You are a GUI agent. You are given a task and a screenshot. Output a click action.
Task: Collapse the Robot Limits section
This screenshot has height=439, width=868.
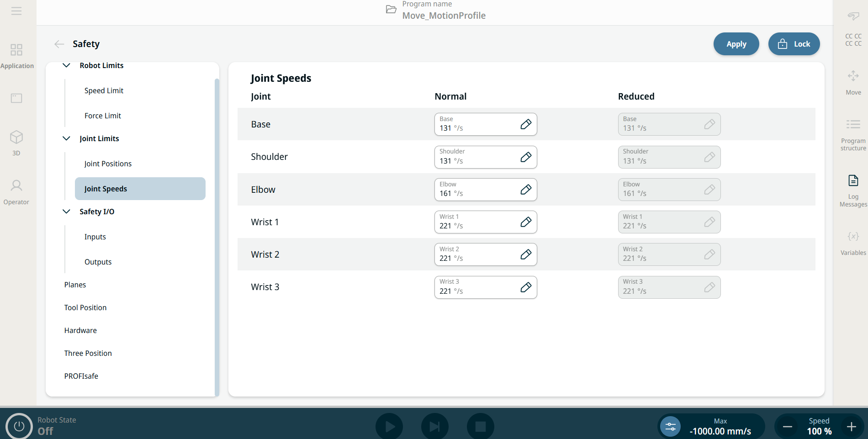tap(66, 65)
